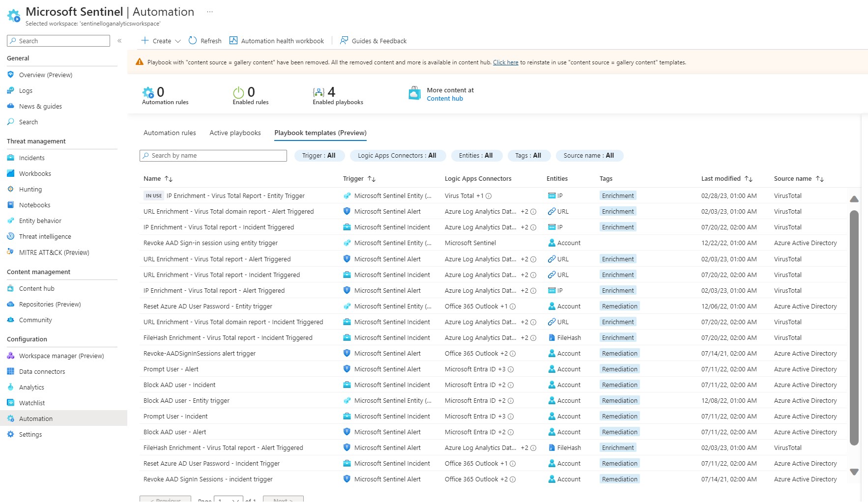This screenshot has height=502, width=868.
Task: Click the warning triangle icon in banner
Action: point(140,62)
